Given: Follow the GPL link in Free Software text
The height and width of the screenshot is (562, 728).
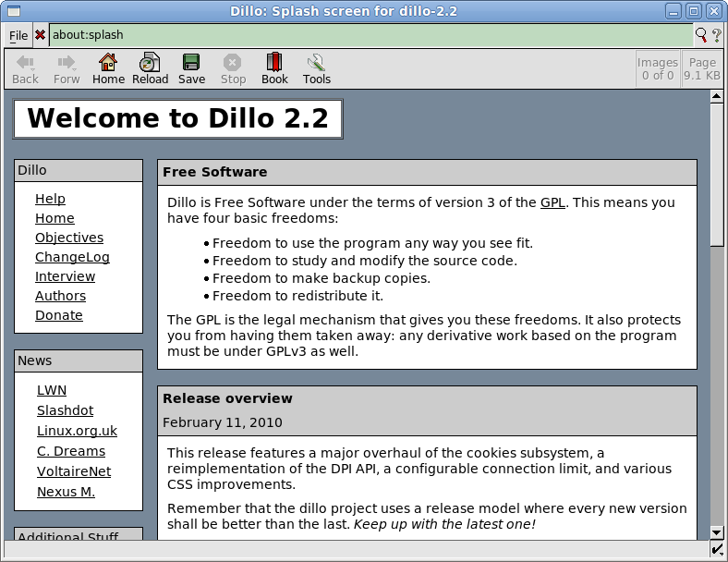Looking at the screenshot, I should coord(552,202).
